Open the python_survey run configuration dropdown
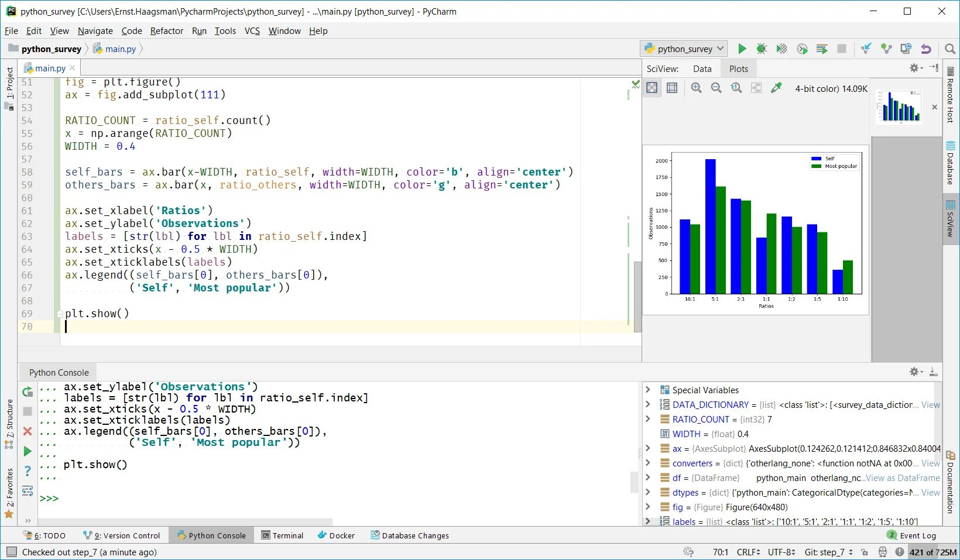This screenshot has height=560, width=960. (x=684, y=49)
